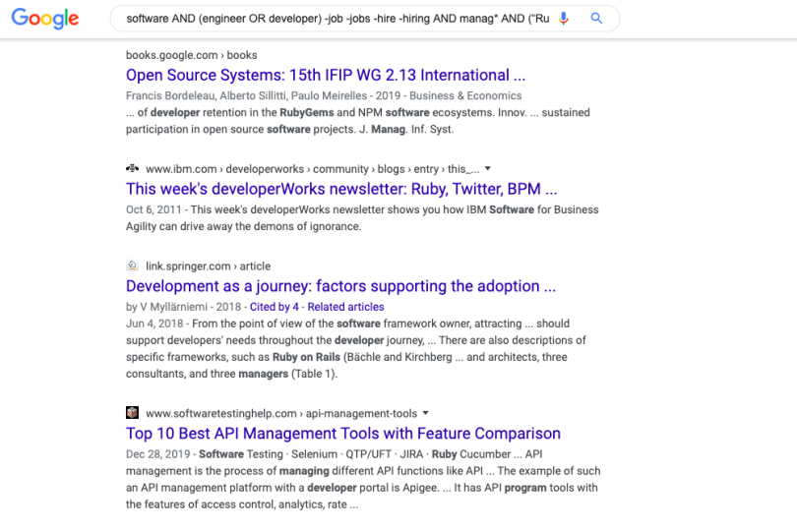This screenshot has width=797, height=532.
Task: Click 'books.google.com › books' breadcrumb
Action: pos(192,55)
